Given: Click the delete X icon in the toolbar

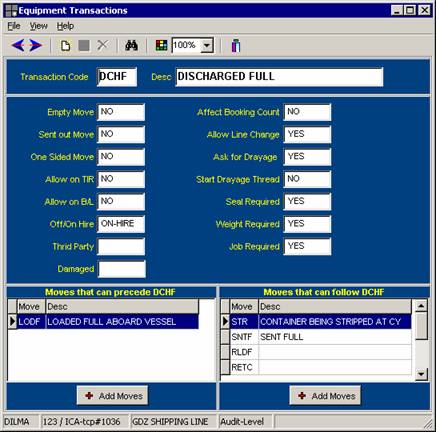Looking at the screenshot, I should 103,45.
